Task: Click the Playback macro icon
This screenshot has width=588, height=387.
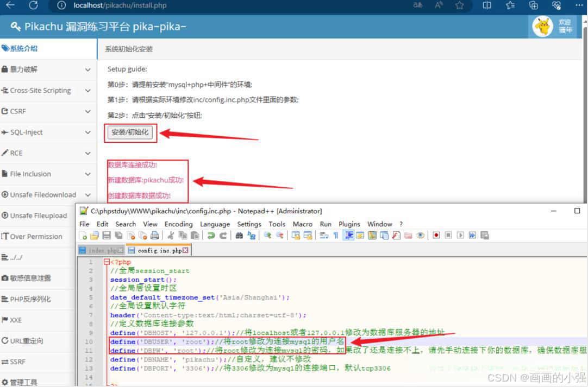Action: pos(460,235)
